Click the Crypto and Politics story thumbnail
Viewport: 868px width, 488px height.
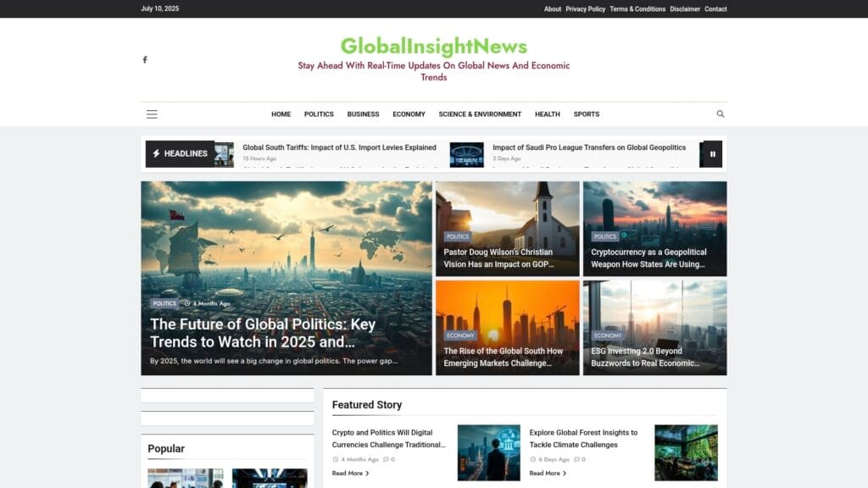[x=489, y=452]
